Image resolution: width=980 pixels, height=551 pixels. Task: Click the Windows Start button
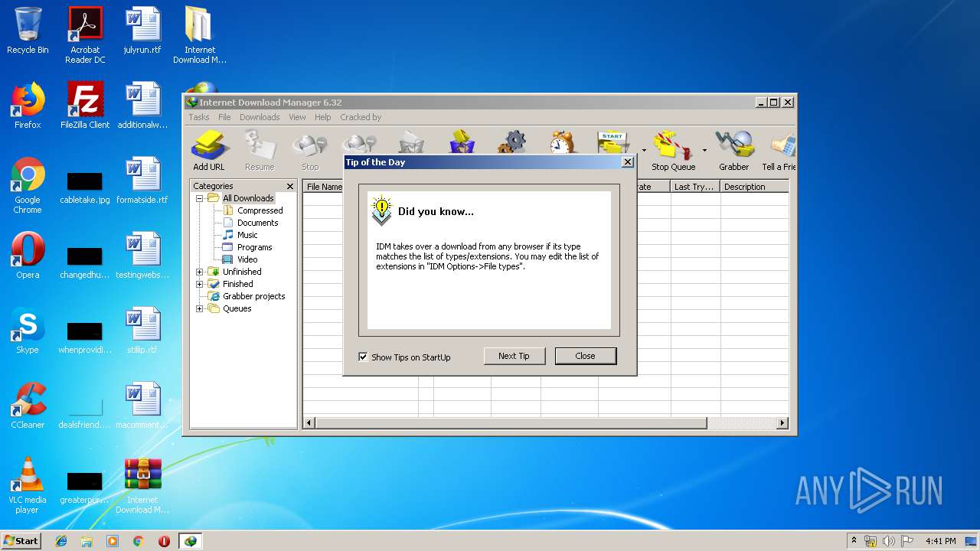coord(21,540)
